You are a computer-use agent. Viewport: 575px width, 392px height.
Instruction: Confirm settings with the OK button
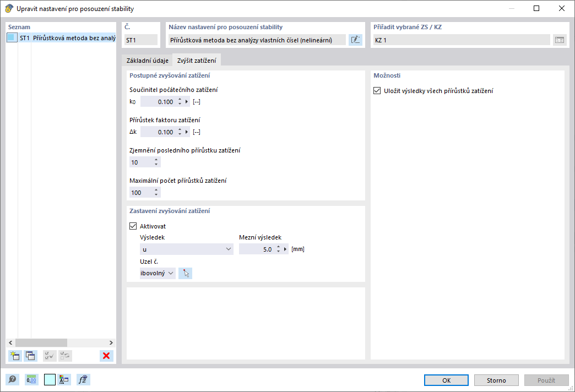pyautogui.click(x=446, y=380)
